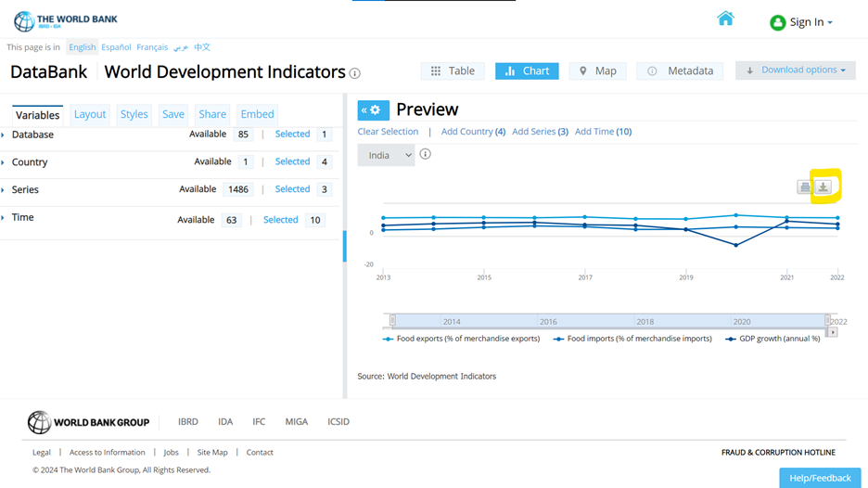Click the timeline range slider right handle
Image resolution: width=868 pixels, height=488 pixels.
pos(827,321)
